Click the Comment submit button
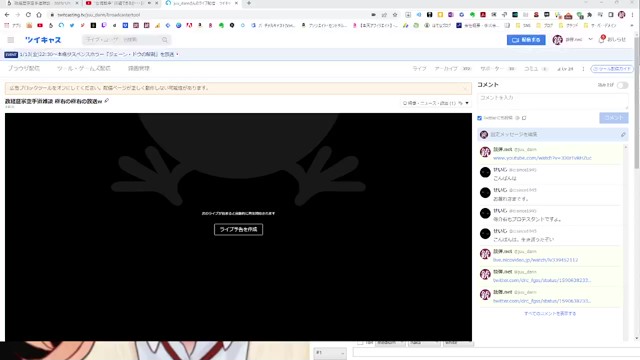Image resolution: width=640 pixels, height=360 pixels. [613, 118]
